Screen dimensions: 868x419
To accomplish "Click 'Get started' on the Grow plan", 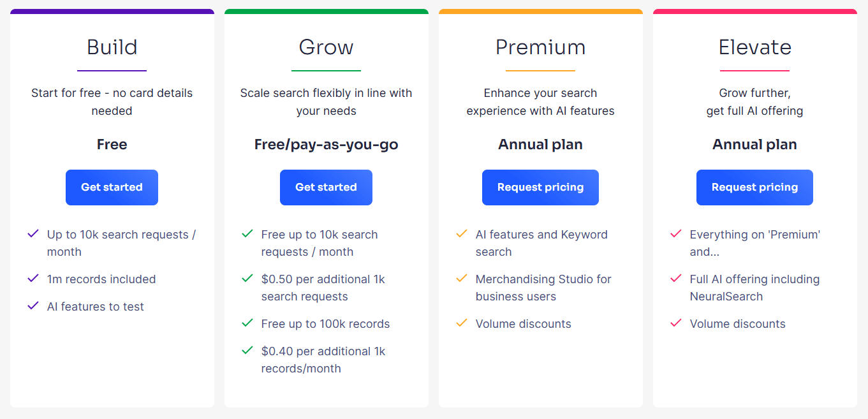I will [x=326, y=187].
